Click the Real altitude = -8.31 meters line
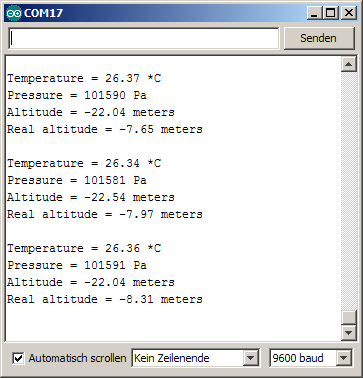 (x=105, y=299)
